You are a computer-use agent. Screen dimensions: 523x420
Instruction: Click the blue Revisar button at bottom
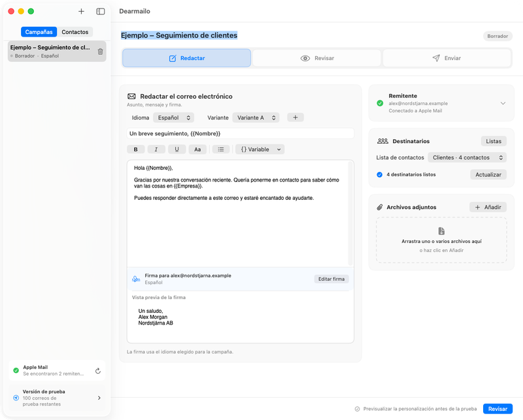(498, 409)
